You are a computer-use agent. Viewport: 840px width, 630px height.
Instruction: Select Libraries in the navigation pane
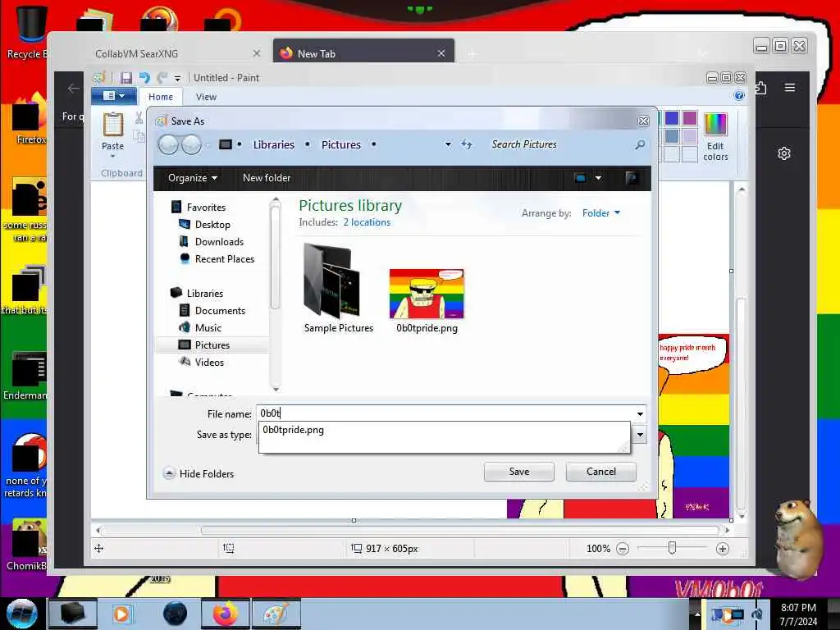point(204,294)
